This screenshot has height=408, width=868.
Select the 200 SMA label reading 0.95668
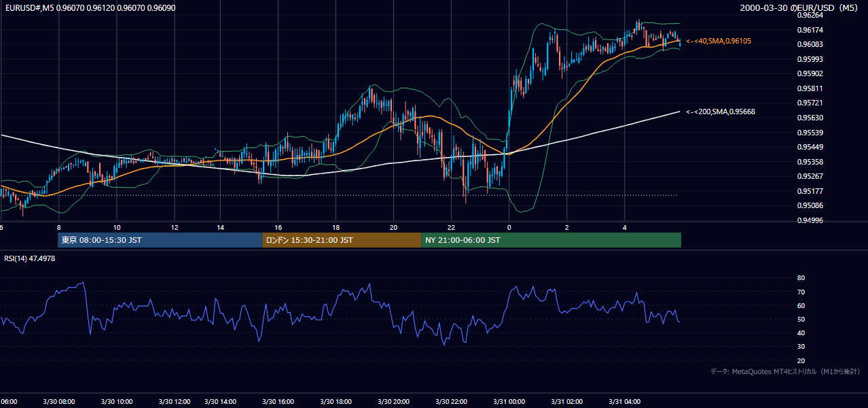tap(721, 112)
